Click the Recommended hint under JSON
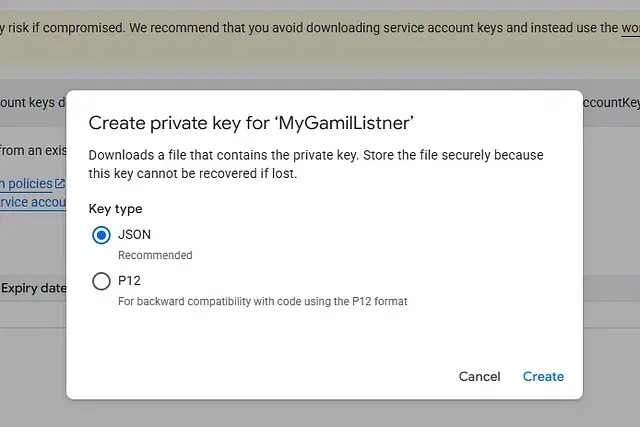The image size is (640, 427). pos(155,255)
